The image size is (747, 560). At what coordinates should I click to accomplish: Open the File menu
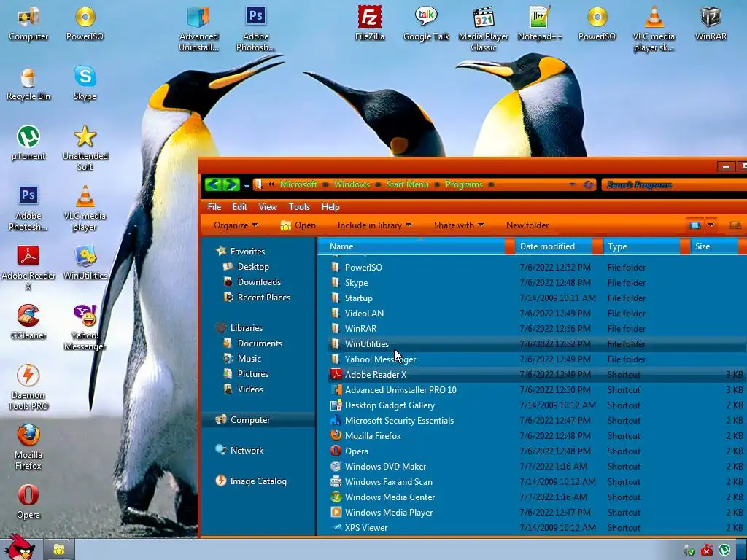pos(214,206)
